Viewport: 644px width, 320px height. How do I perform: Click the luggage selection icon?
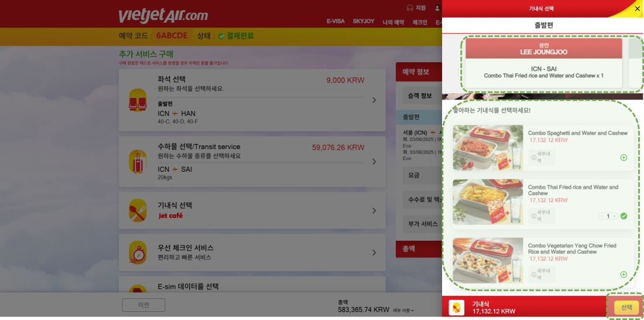[138, 161]
